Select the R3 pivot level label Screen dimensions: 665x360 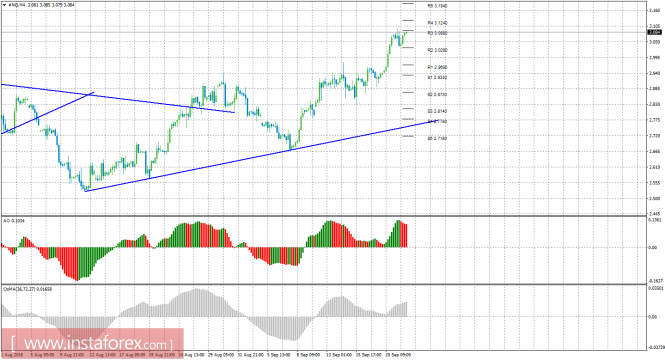pyautogui.click(x=437, y=33)
